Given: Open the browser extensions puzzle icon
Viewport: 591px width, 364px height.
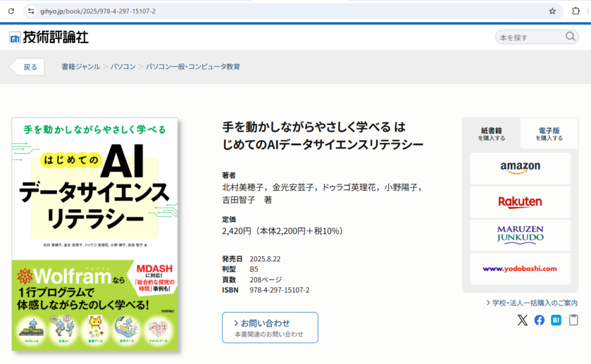Looking at the screenshot, I should [575, 11].
